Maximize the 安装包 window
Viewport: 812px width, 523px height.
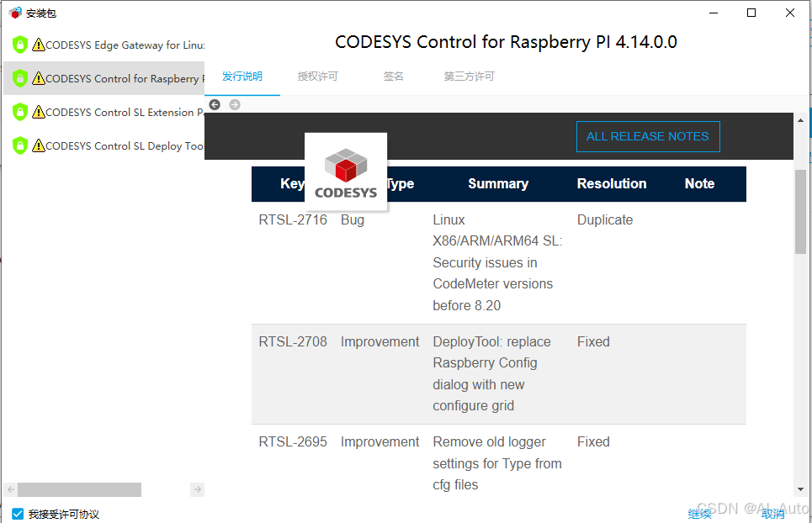point(751,13)
